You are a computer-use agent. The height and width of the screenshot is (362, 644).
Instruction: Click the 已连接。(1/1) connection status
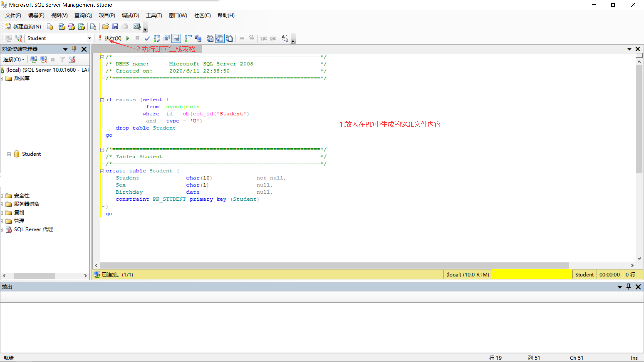[x=117, y=275]
